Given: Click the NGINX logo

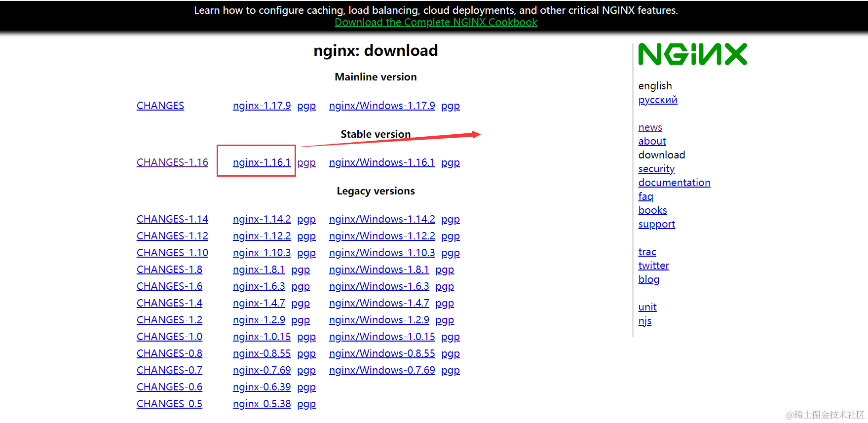Looking at the screenshot, I should point(692,54).
